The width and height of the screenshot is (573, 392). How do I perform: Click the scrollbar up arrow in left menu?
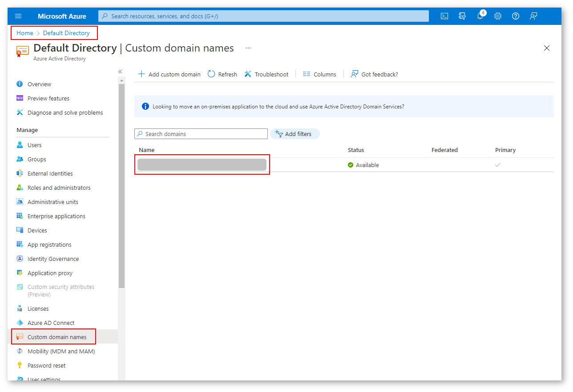coord(122,80)
